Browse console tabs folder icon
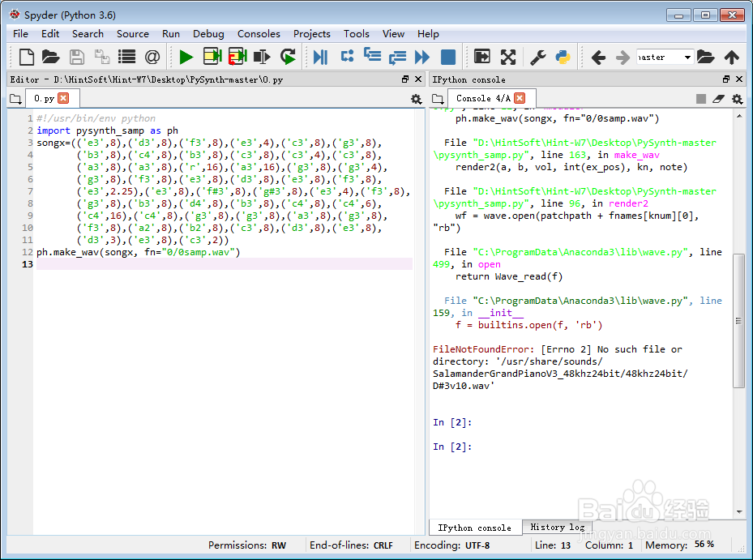The height and width of the screenshot is (560, 753). click(438, 99)
